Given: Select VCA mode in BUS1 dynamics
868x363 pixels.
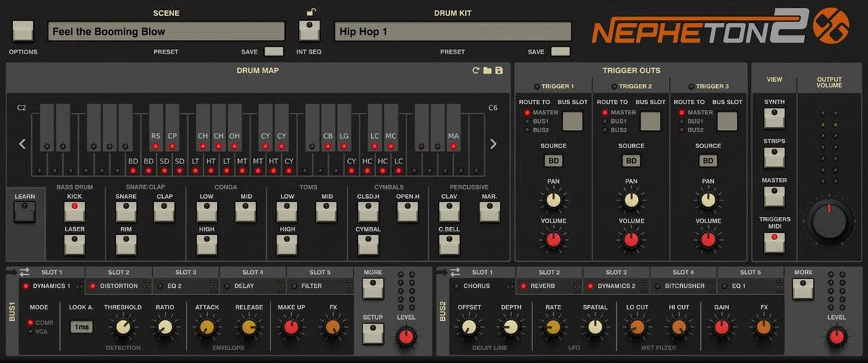Looking at the screenshot, I should point(30,332).
